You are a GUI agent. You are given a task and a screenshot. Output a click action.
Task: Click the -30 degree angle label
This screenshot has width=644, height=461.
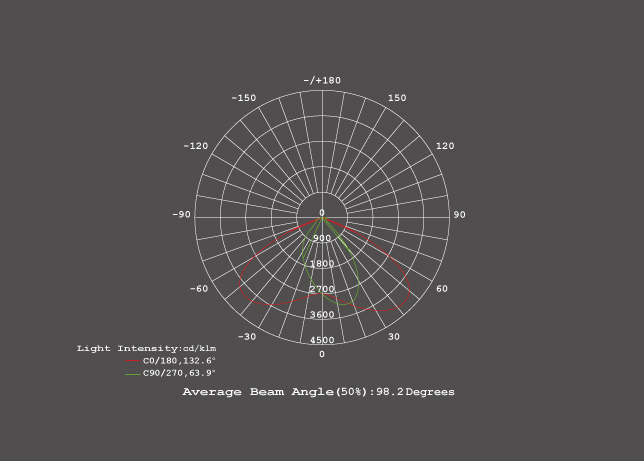point(246,337)
